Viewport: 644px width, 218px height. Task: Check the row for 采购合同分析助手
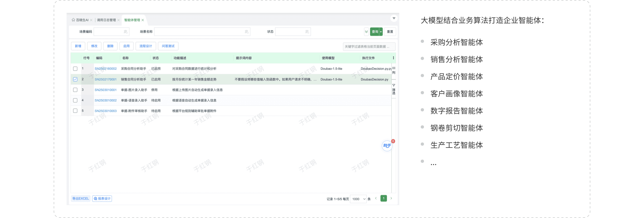(x=75, y=69)
